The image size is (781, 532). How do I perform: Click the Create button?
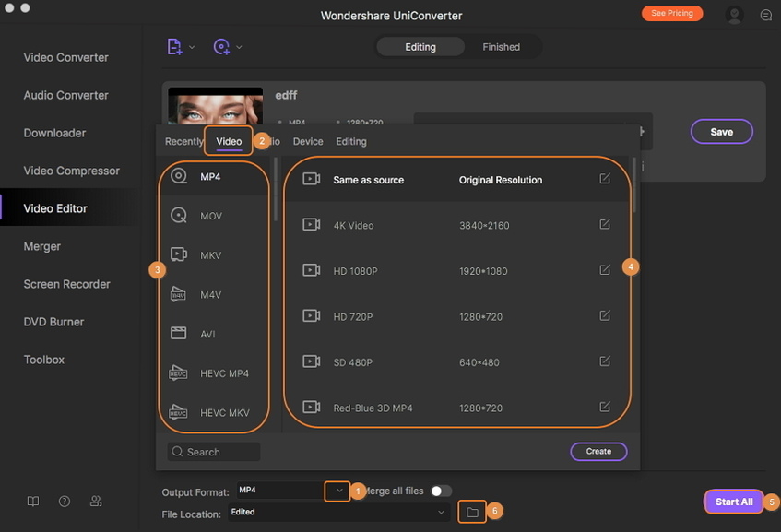point(598,452)
